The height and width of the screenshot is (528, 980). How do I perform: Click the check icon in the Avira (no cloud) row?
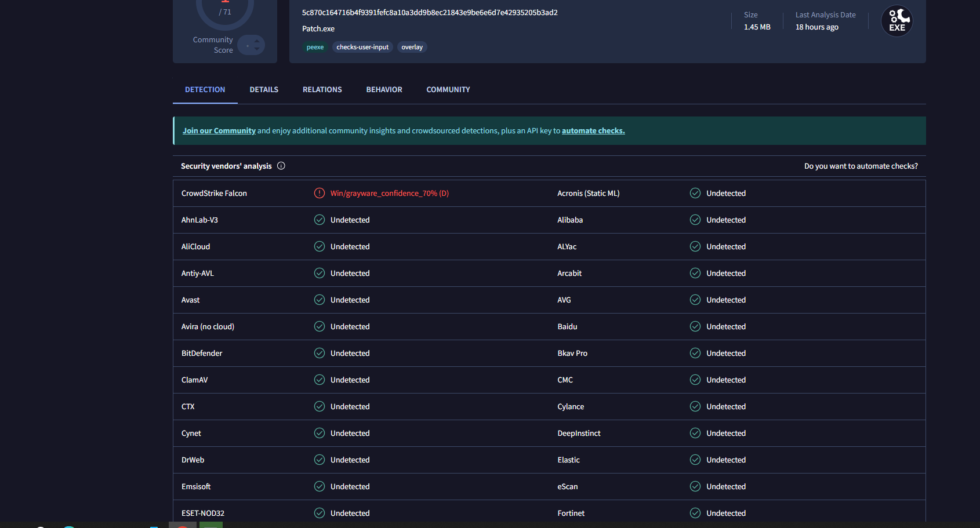pos(320,326)
